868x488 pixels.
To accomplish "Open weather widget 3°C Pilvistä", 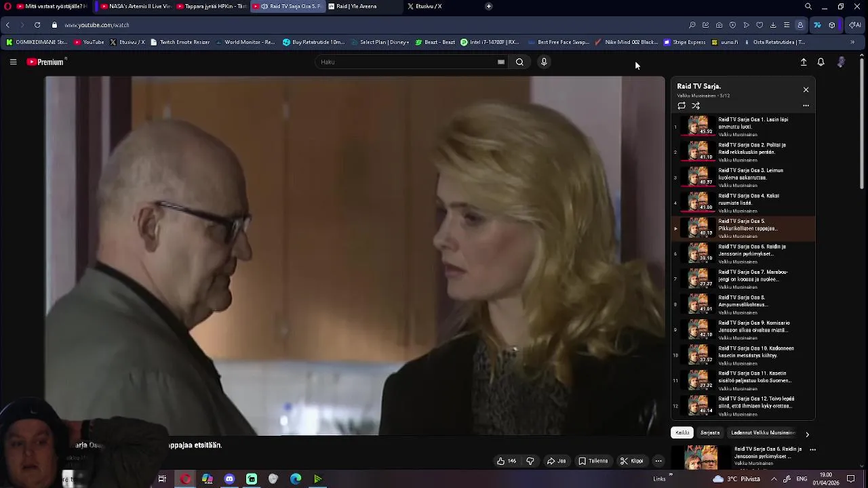I will pyautogui.click(x=735, y=479).
